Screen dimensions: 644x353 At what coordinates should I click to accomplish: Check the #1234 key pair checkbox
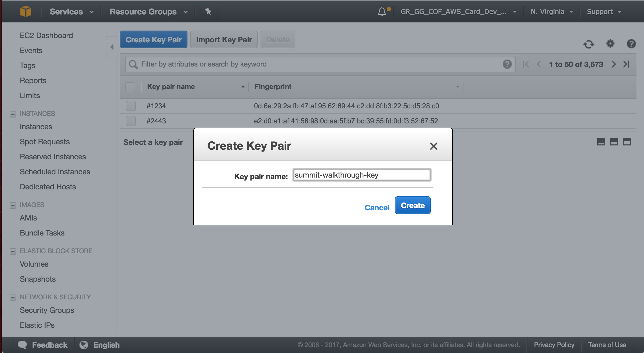(131, 106)
